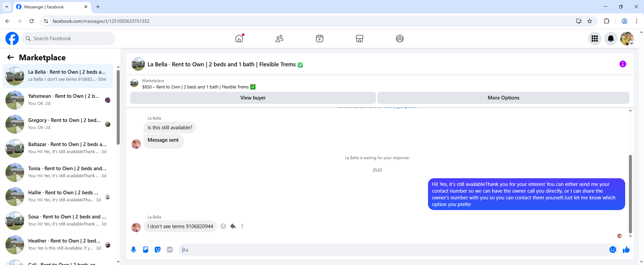Viewport: 644px width, 265px height.
Task: Click the chat messages scrollbar
Action: (630, 194)
